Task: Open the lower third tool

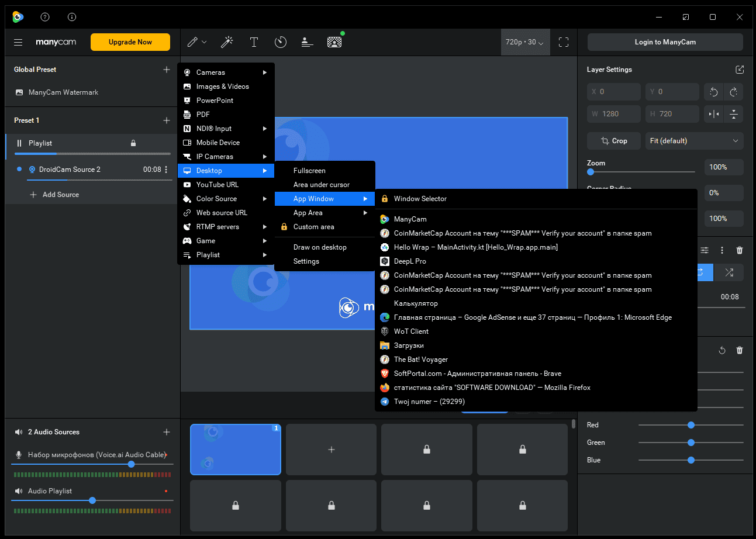Action: (307, 42)
